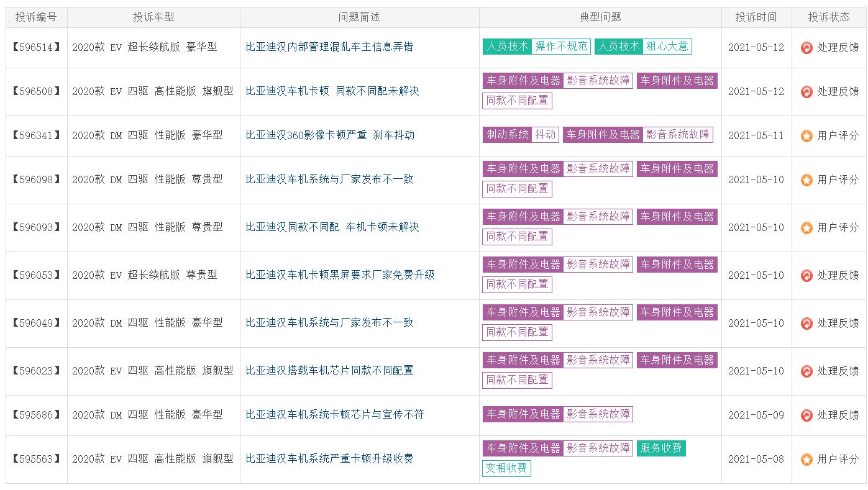The width and height of the screenshot is (868, 490).
Task: Select the green 服务收费 tag
Action: click(660, 448)
